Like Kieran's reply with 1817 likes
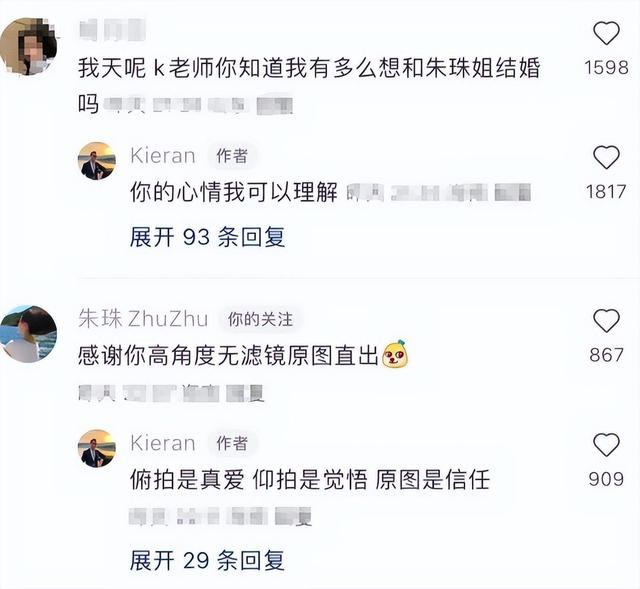 606,157
